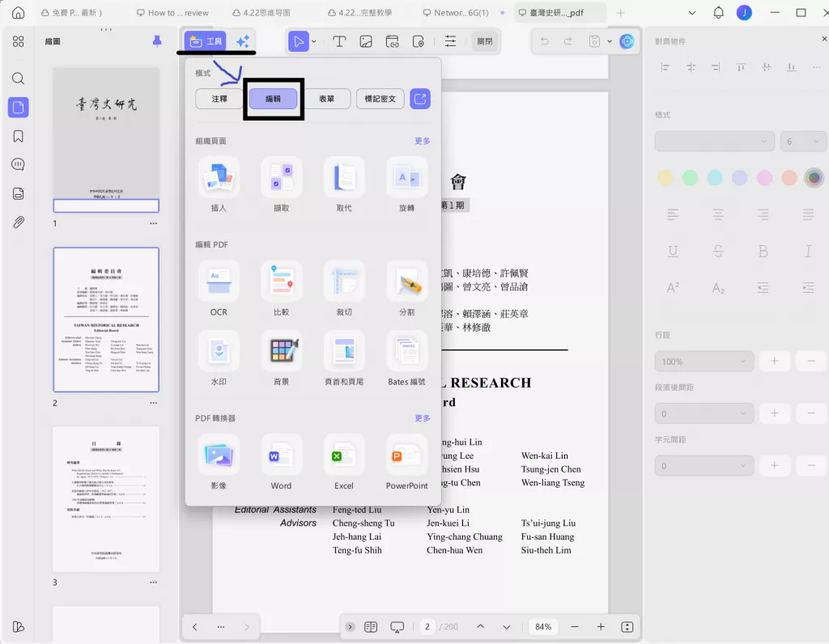
Task: Expand the selection tool dropdown arrow
Action: (314, 41)
